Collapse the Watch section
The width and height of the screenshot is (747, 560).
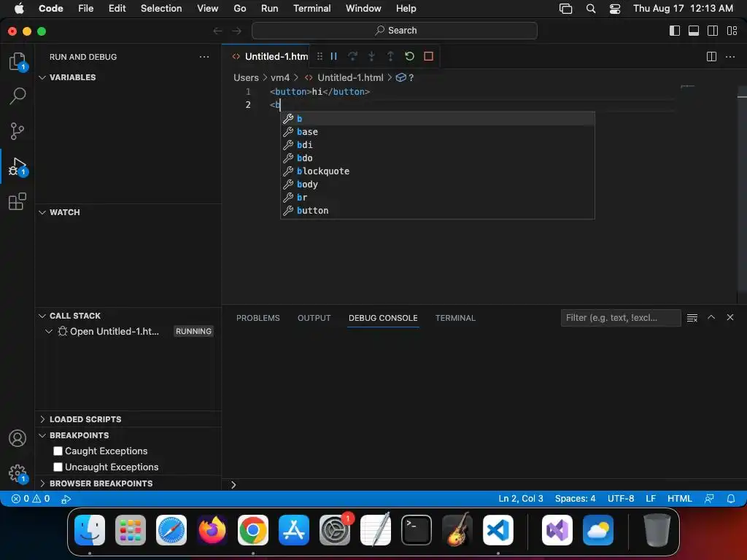(42, 212)
